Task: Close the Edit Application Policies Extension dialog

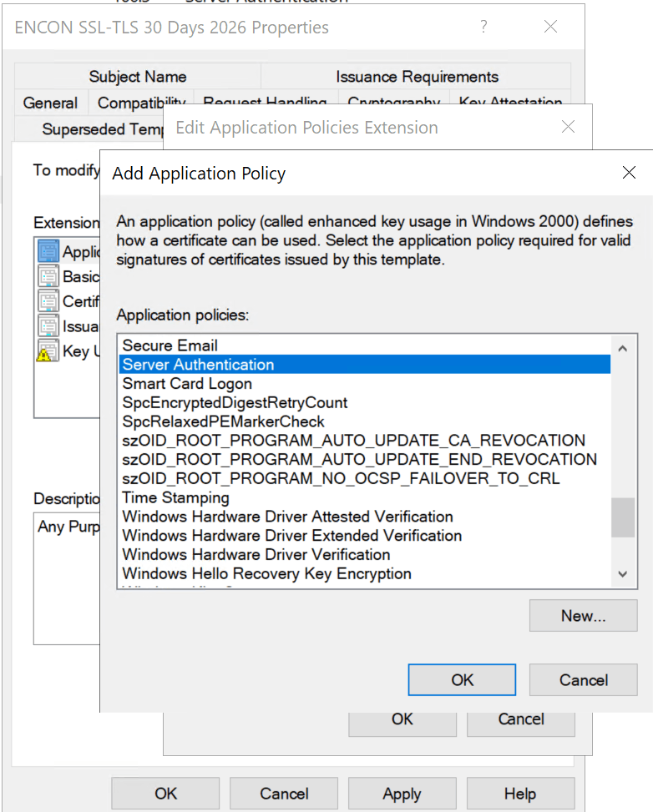Action: (568, 128)
